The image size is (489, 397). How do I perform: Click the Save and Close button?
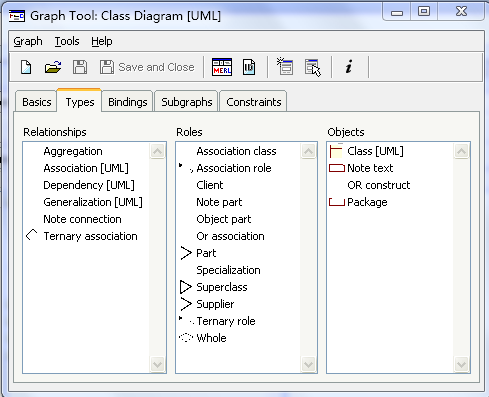[147, 67]
